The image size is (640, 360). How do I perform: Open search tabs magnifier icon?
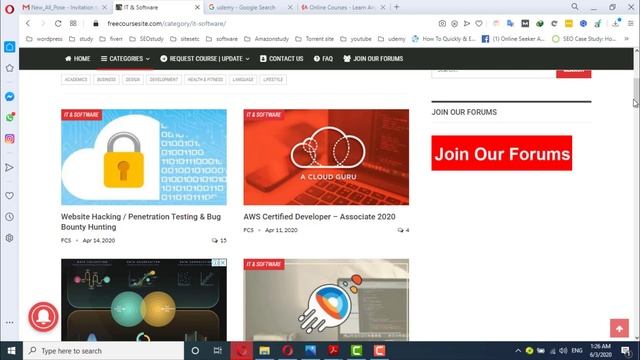(x=575, y=7)
